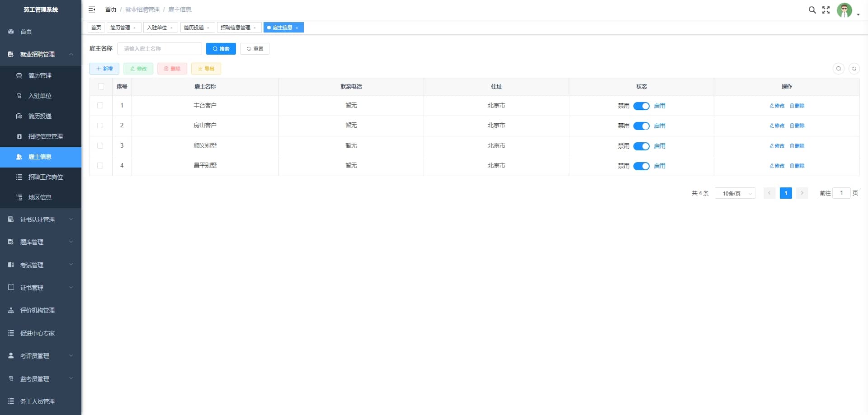This screenshot has height=415, width=868.
Task: Open the 10条/页 page size dropdown
Action: pyautogui.click(x=735, y=193)
